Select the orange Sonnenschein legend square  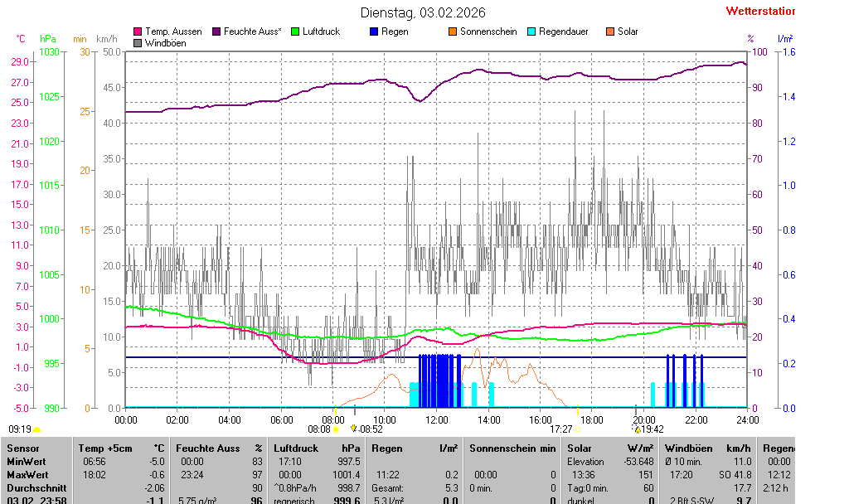click(453, 31)
